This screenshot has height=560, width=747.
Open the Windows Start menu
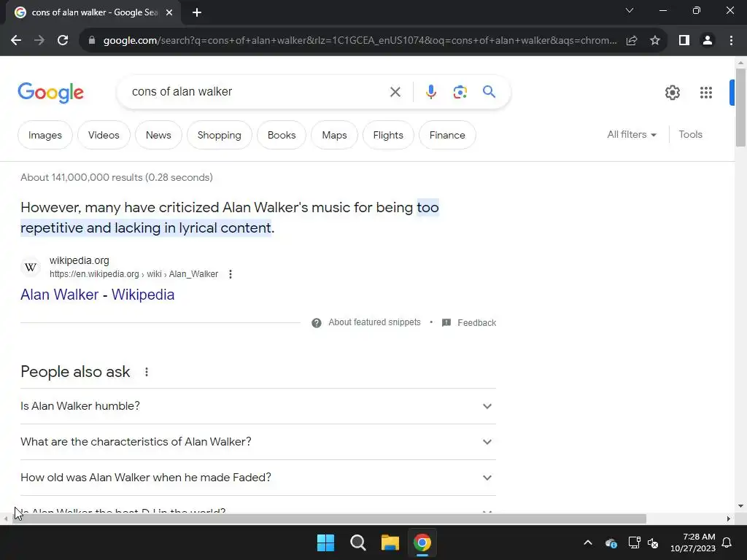click(x=326, y=542)
